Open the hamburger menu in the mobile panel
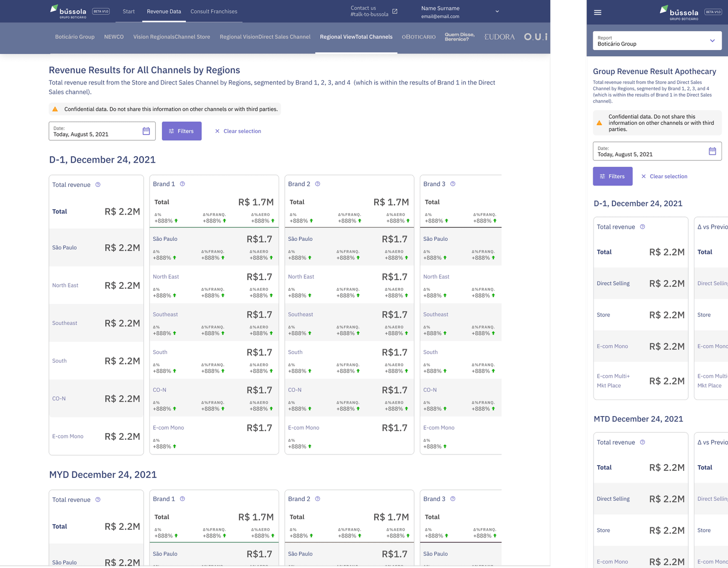 coord(598,12)
